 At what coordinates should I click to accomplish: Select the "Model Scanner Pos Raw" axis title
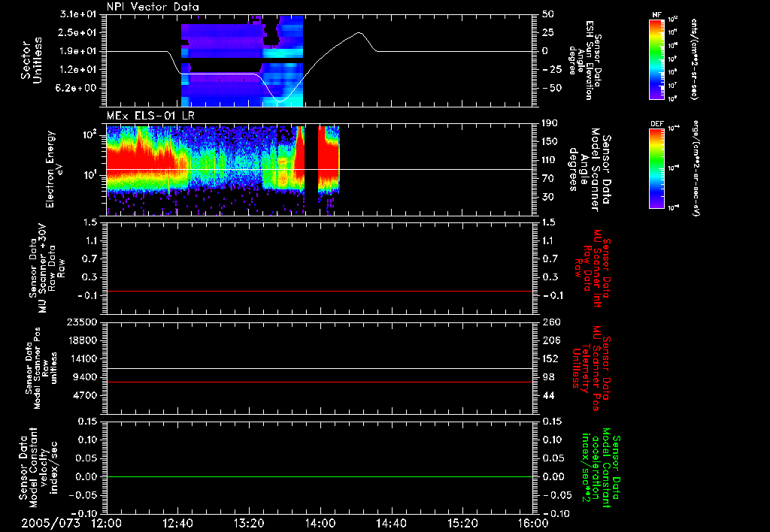point(42,368)
